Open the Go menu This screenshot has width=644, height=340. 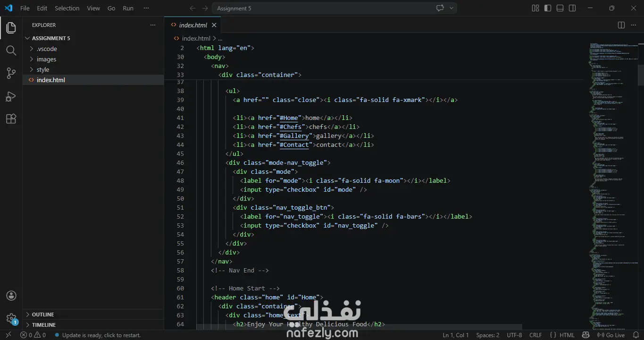111,8
